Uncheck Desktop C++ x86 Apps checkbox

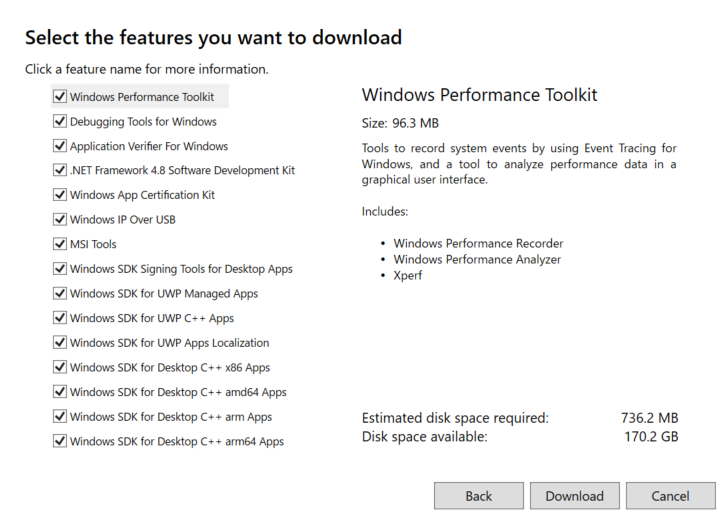pyautogui.click(x=60, y=367)
